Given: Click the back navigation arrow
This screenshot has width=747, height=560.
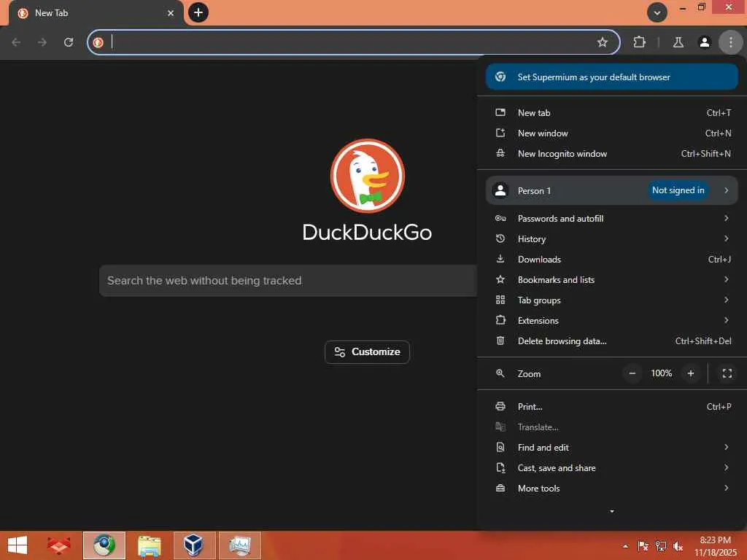Looking at the screenshot, I should pyautogui.click(x=16, y=42).
